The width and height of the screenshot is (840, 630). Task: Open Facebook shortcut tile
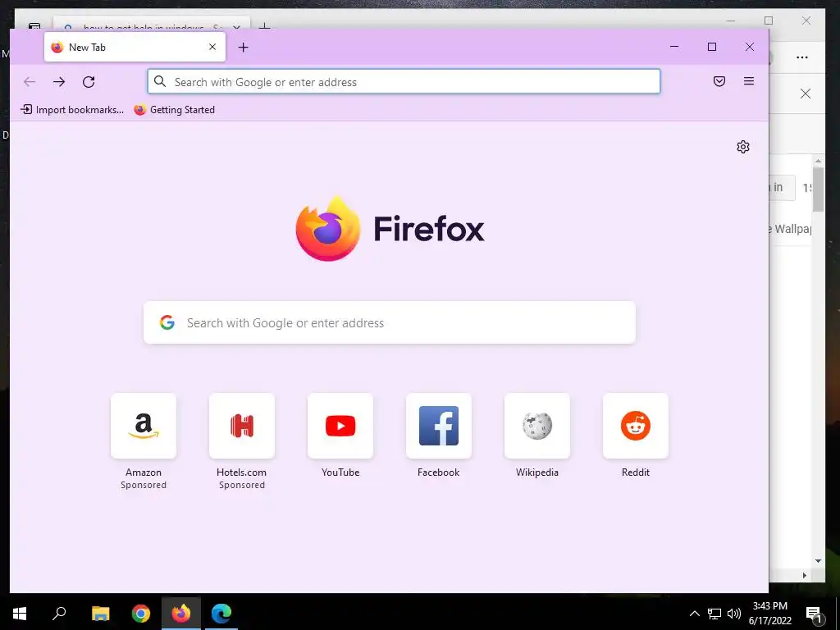coord(439,426)
